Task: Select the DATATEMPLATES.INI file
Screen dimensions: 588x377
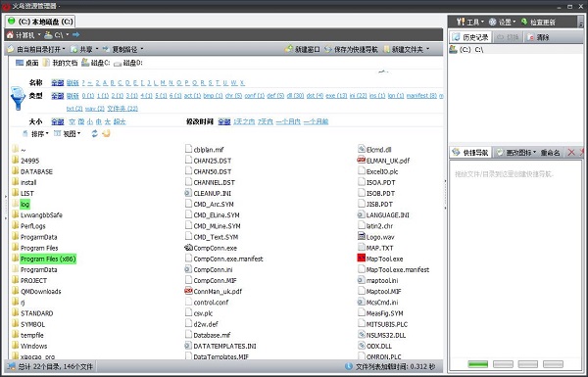Action: [224, 346]
